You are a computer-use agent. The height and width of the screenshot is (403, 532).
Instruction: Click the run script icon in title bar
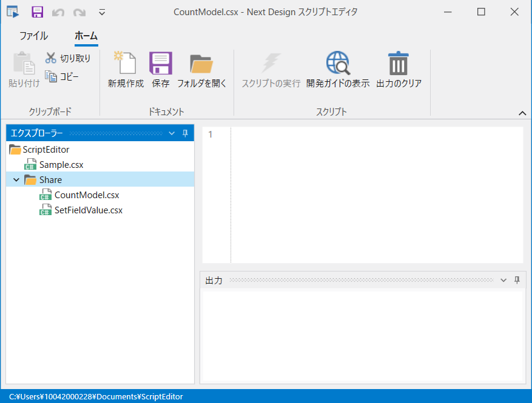(x=13, y=12)
